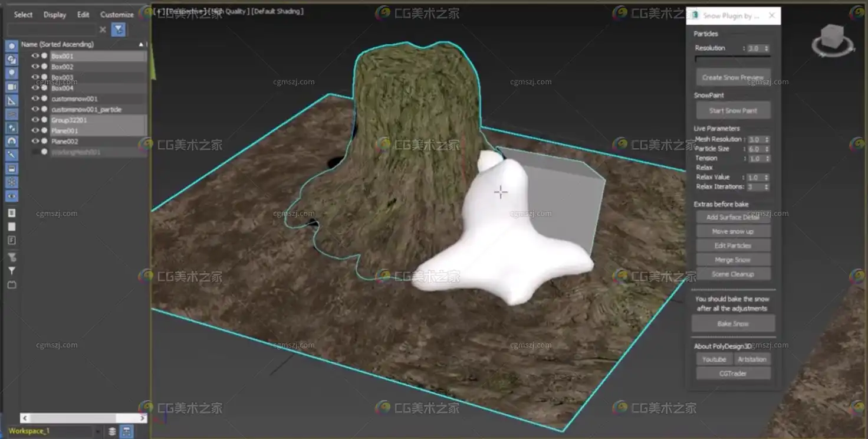Click the Particles Resolution spinner arrows
This screenshot has height=439, width=868.
pos(767,48)
